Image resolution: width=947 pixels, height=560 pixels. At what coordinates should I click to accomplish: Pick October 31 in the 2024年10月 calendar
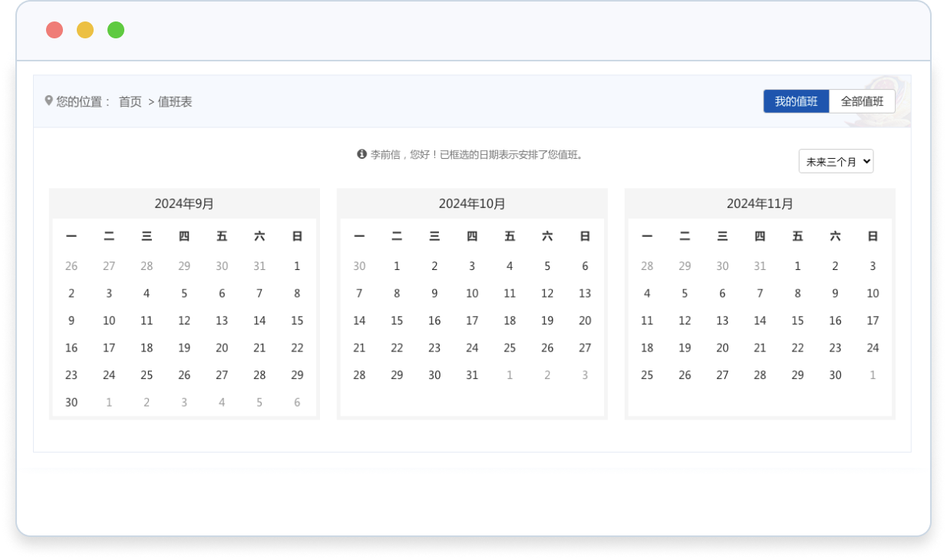pyautogui.click(x=472, y=375)
